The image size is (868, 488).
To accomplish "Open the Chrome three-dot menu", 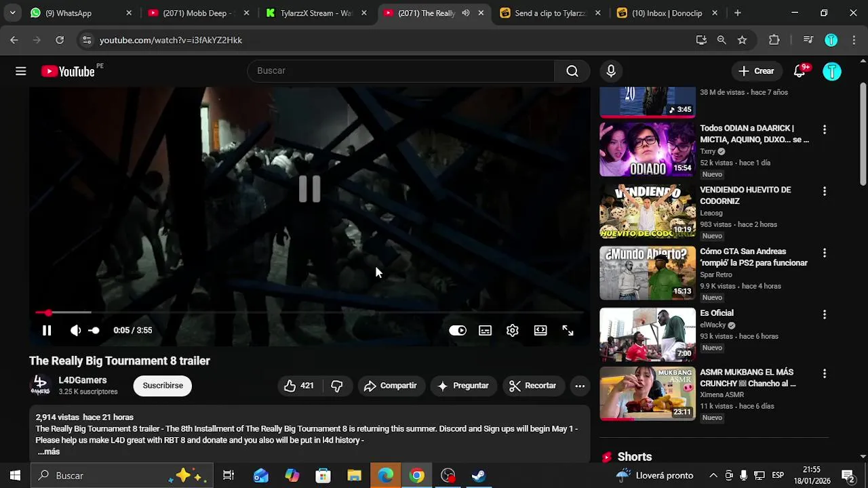I will (854, 40).
